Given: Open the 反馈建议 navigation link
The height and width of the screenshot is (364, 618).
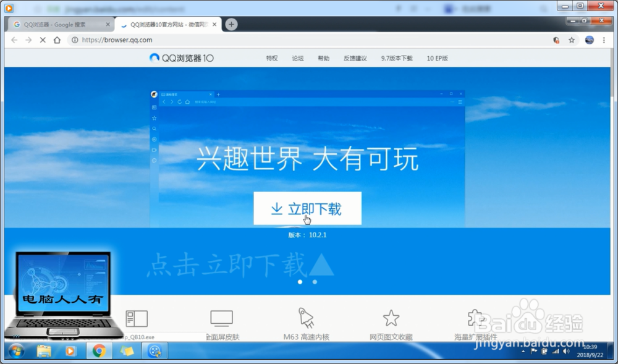Looking at the screenshot, I should pyautogui.click(x=355, y=58).
